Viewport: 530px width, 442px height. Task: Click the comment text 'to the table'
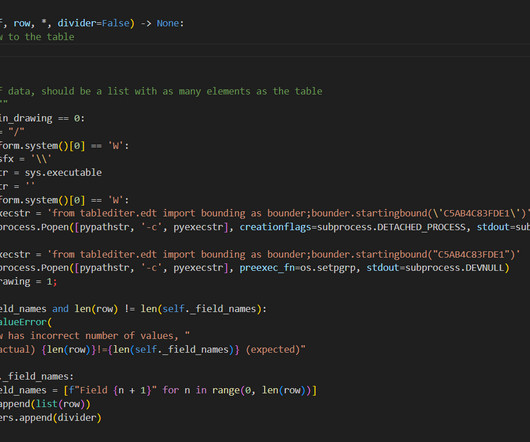click(x=41, y=37)
